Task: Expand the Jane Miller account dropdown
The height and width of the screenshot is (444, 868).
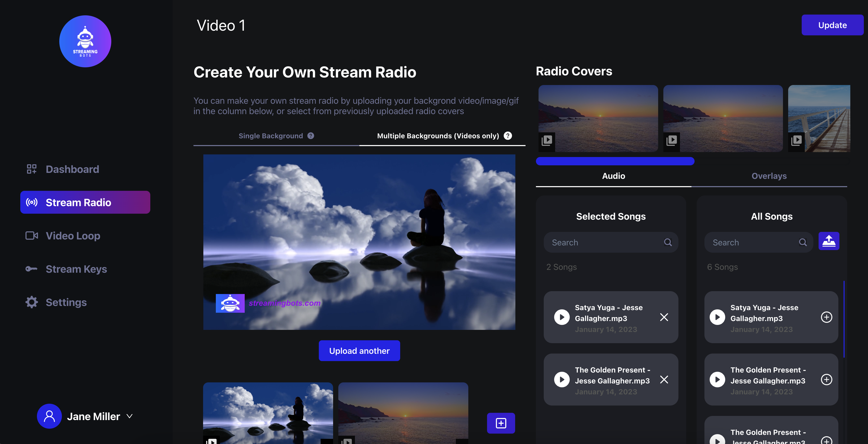Action: coord(129,416)
